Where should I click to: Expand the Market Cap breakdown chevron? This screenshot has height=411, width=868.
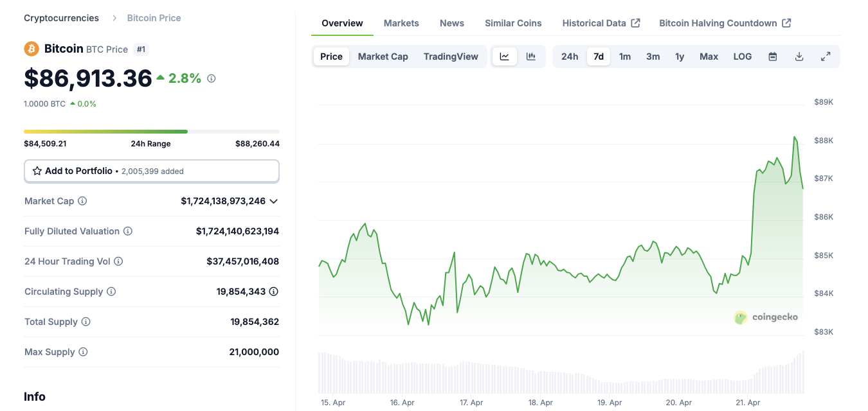click(274, 201)
